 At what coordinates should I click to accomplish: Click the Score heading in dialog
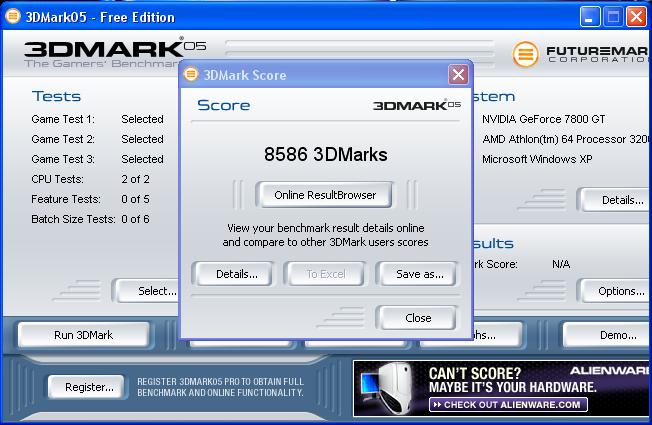pyautogui.click(x=224, y=105)
